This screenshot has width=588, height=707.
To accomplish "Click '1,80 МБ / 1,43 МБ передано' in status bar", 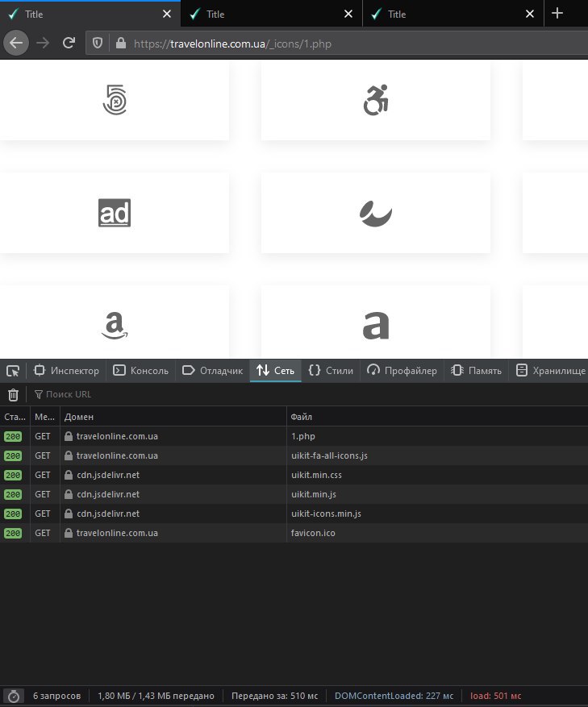I will (156, 697).
